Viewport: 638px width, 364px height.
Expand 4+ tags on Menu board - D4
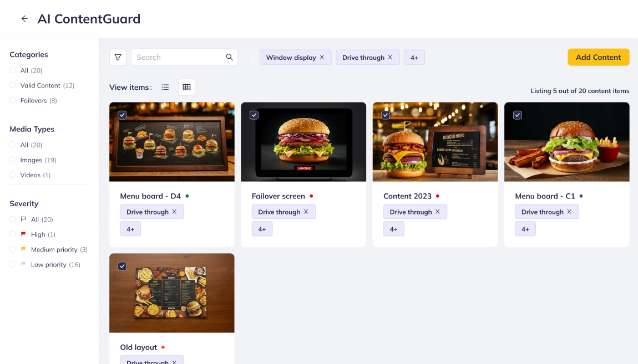coord(130,229)
